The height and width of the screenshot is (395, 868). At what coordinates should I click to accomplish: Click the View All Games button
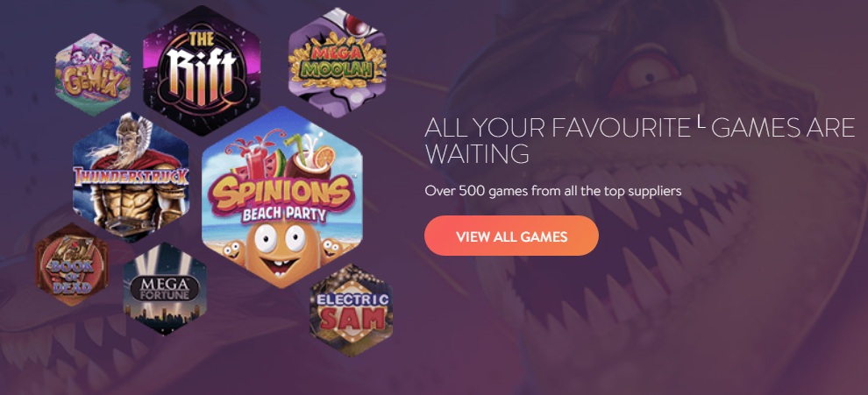click(511, 236)
